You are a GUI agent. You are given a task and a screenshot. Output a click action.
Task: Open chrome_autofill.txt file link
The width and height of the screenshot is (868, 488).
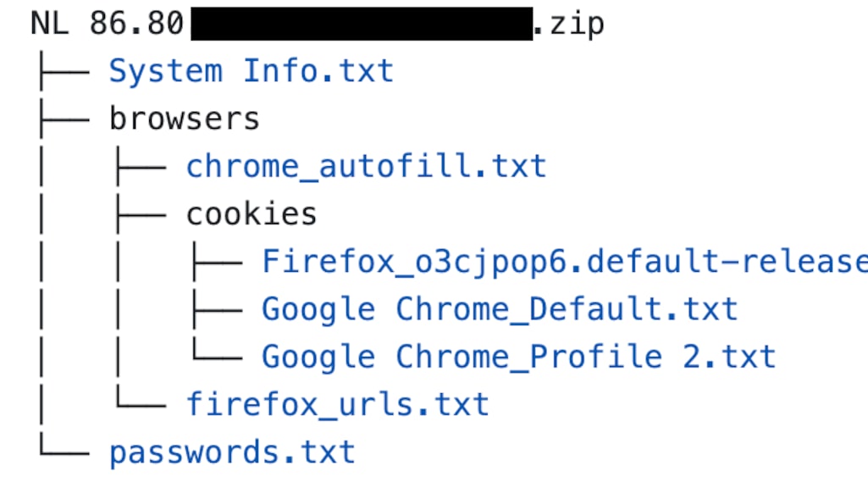366,166
